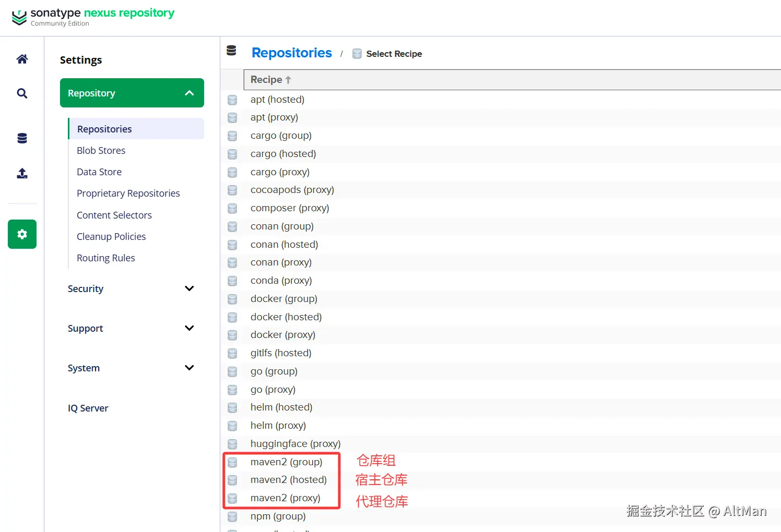Open Content Selectors menu item
This screenshot has width=781, height=532.
point(114,215)
